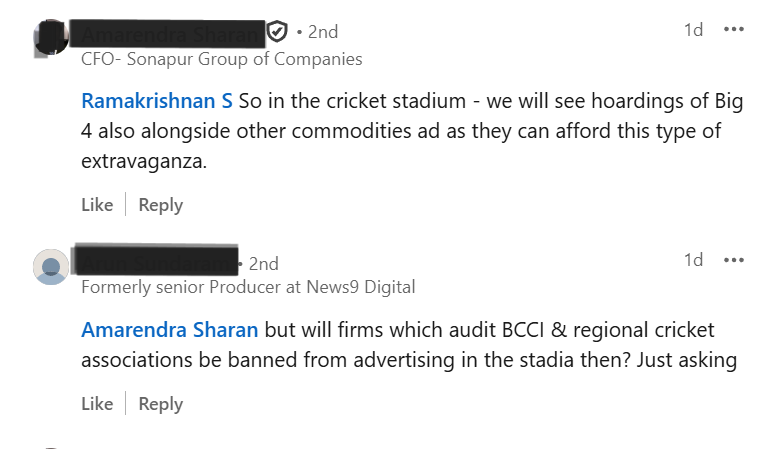Like the cricket stadium hoardings comment
778x449 pixels.
97,205
